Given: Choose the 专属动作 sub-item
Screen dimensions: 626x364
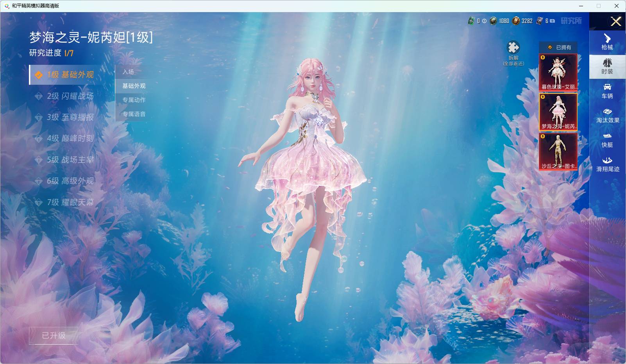Looking at the screenshot, I should point(134,100).
